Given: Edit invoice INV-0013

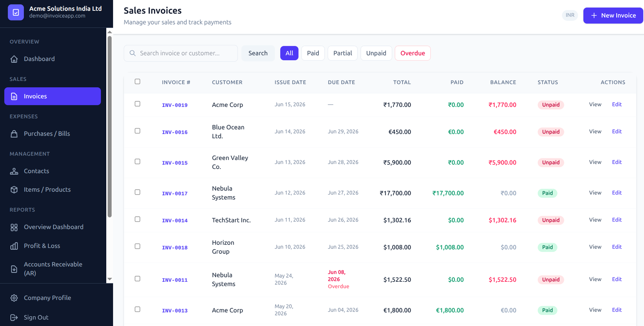Looking at the screenshot, I should pos(617,310).
